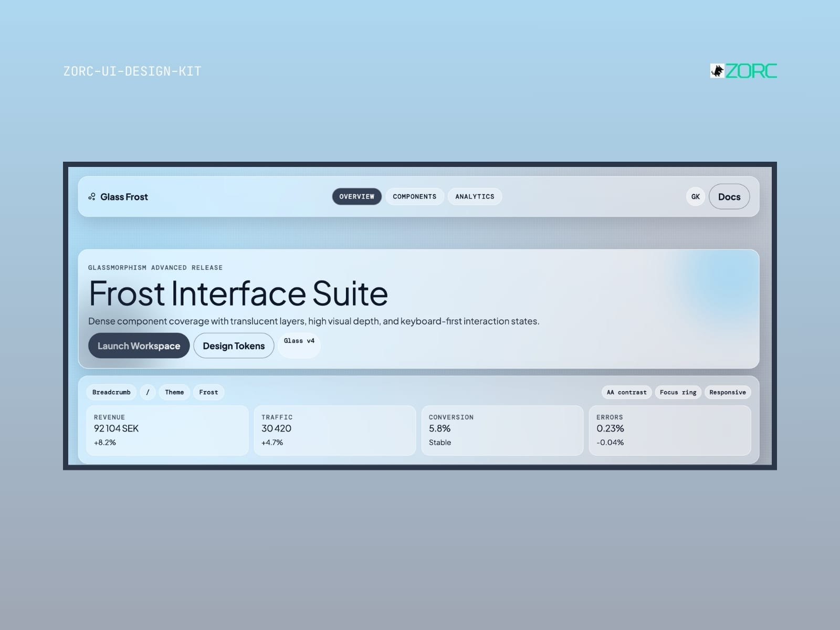
Task: Click the Theme breadcrumb chip
Action: [x=174, y=392]
